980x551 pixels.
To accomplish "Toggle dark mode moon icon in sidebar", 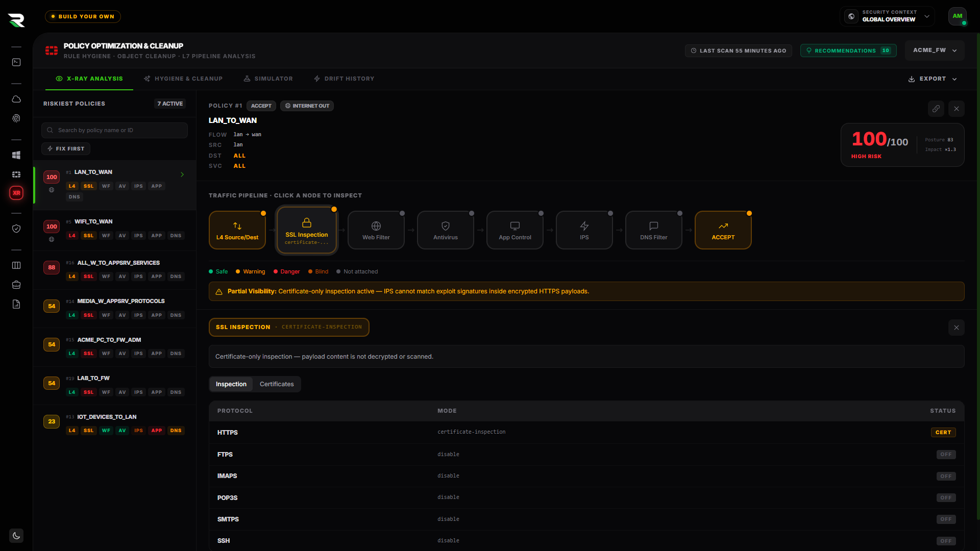I will 16,536.
